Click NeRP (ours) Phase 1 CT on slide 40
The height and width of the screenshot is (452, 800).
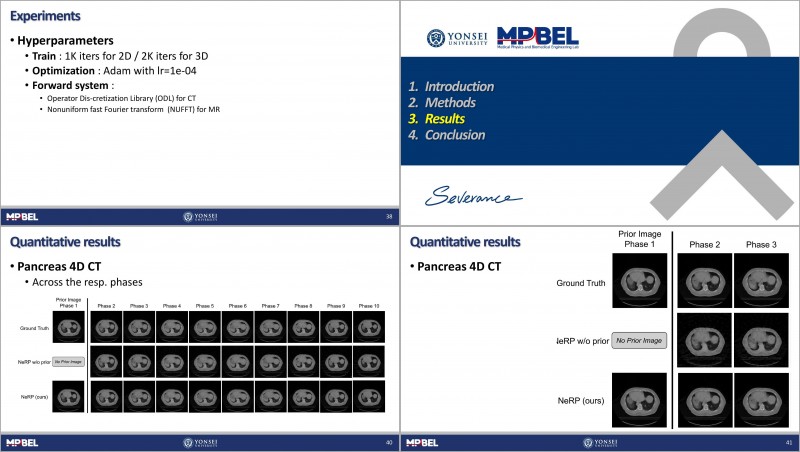point(68,396)
